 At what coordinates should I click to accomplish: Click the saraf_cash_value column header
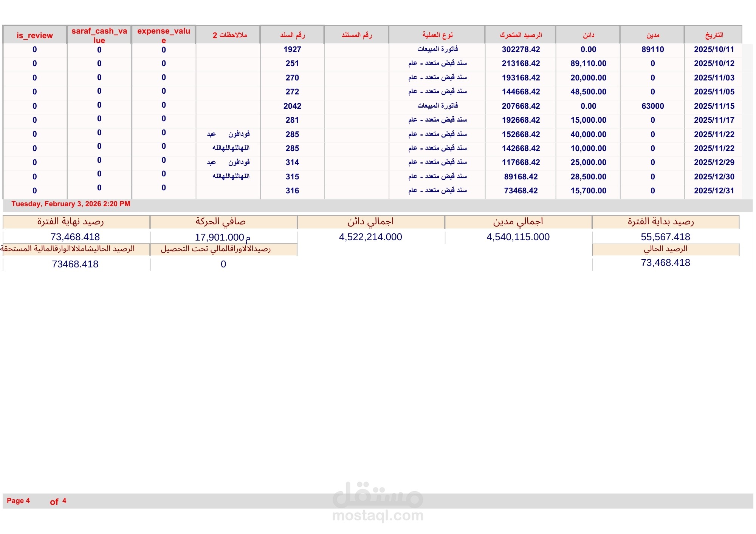click(99, 35)
